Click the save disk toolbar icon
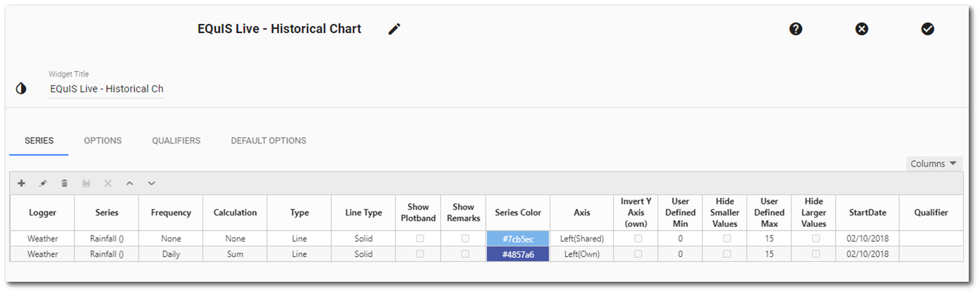This screenshot has width=980, height=293. coord(86,183)
